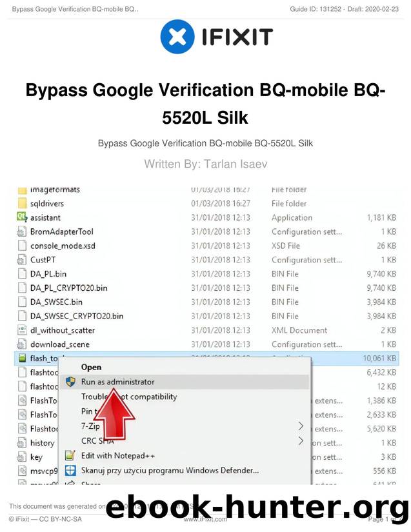Select the dl_without_scatter XML icon
The height and width of the screenshot is (532, 411).
click(22, 330)
